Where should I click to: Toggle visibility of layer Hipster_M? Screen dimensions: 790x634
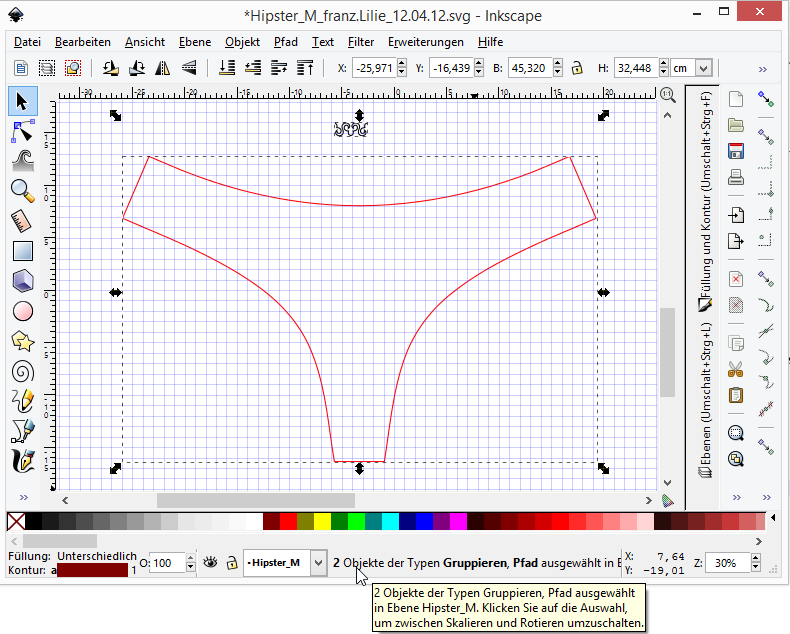[x=210, y=563]
